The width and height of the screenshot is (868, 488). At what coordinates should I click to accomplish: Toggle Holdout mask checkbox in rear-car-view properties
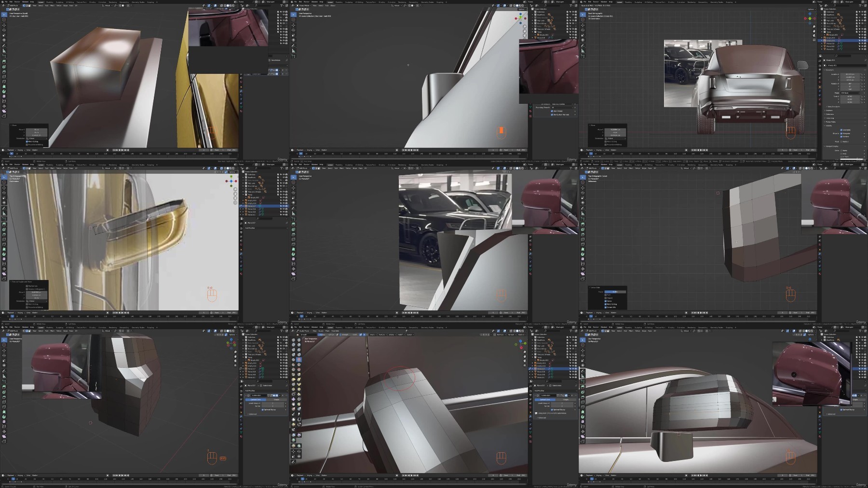[841, 141]
